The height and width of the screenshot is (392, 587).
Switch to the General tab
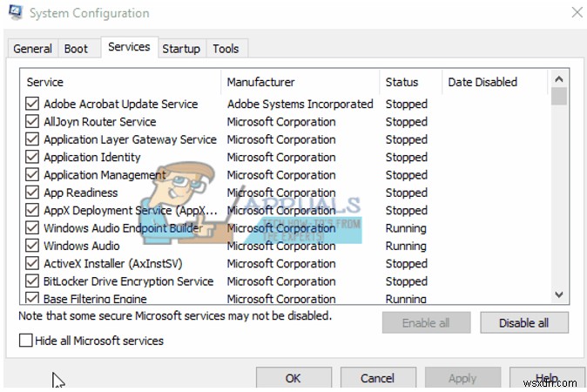click(x=32, y=49)
